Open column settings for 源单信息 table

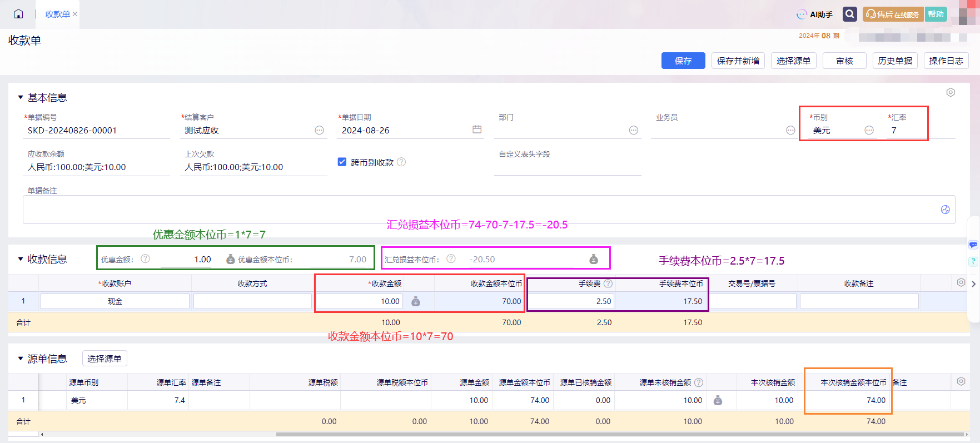tap(961, 381)
